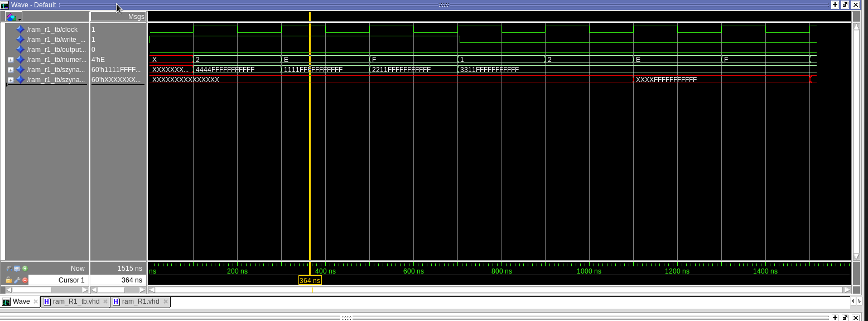Switch to the ram_R1_tb.vhd tab
This screenshot has width=868, height=321.
pyautogui.click(x=76, y=301)
